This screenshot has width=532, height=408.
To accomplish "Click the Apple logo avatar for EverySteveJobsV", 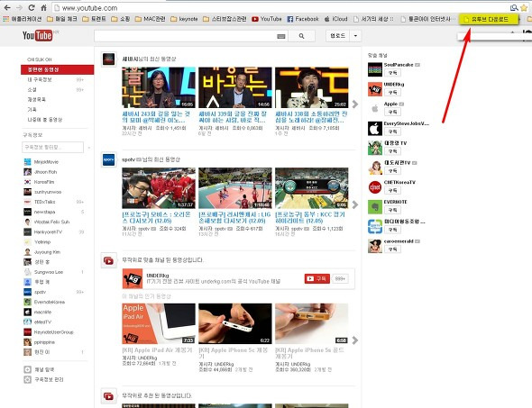I will click(375, 129).
